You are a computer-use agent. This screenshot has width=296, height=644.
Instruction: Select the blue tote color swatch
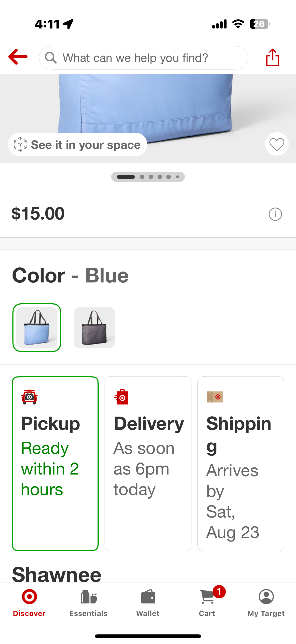[x=37, y=327]
